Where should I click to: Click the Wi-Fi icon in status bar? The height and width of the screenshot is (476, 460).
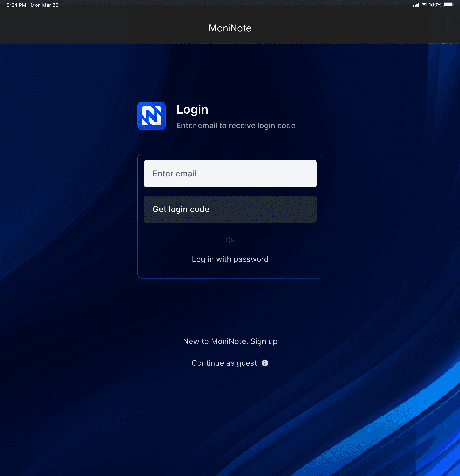tap(424, 5)
